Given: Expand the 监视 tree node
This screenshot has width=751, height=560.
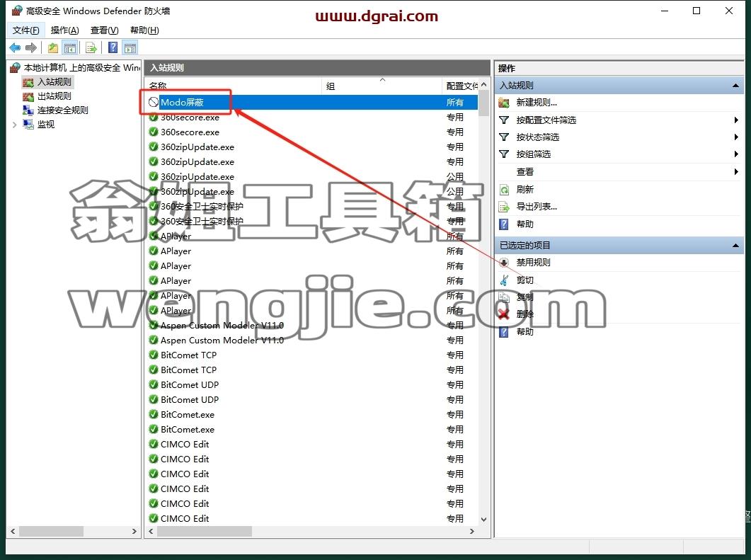Looking at the screenshot, I should click(14, 125).
